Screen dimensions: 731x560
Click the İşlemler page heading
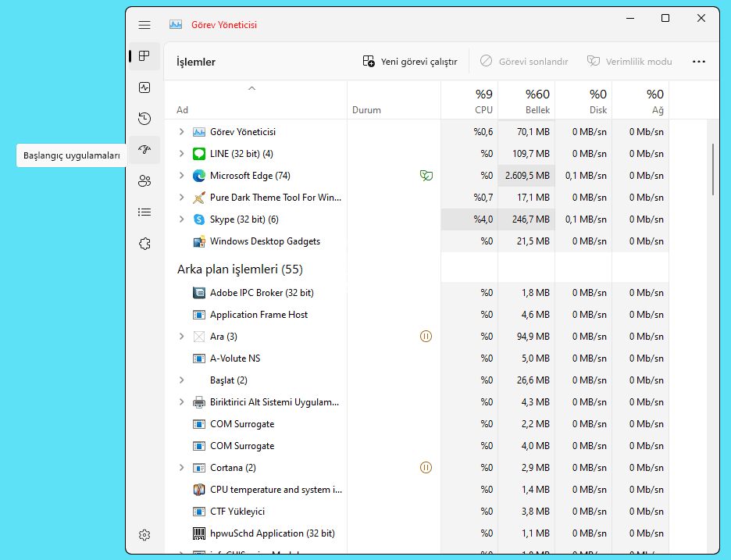tap(196, 62)
